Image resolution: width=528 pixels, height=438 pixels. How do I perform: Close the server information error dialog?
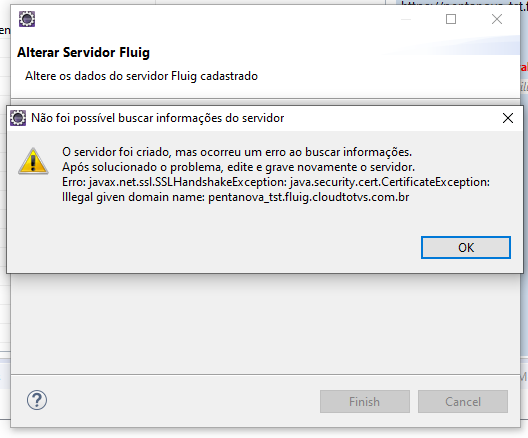pyautogui.click(x=507, y=118)
